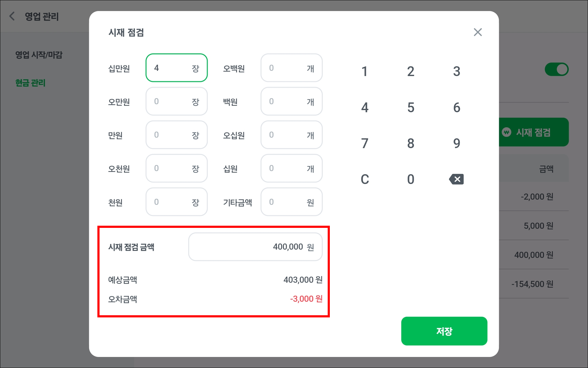Image resolution: width=588 pixels, height=368 pixels.
Task: Click the 시재 점검 금액 total field
Action: 255,247
